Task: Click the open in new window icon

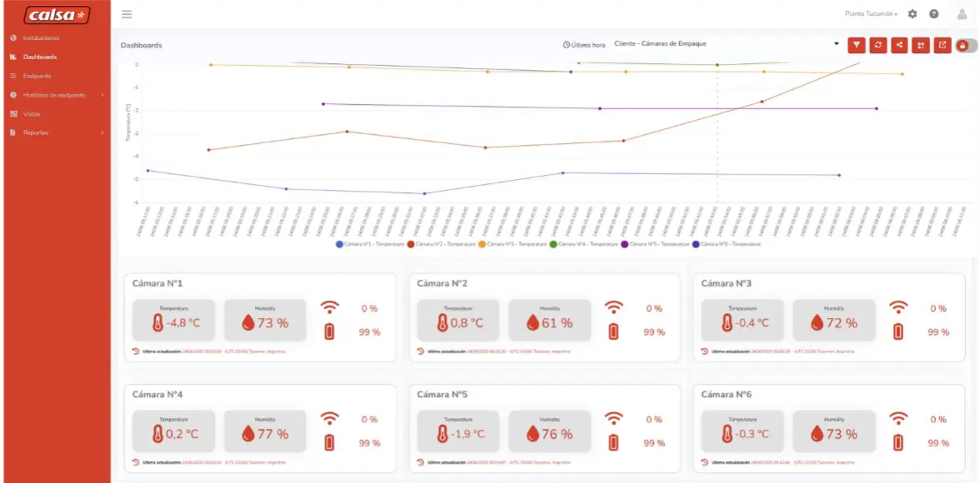Action: coord(942,45)
